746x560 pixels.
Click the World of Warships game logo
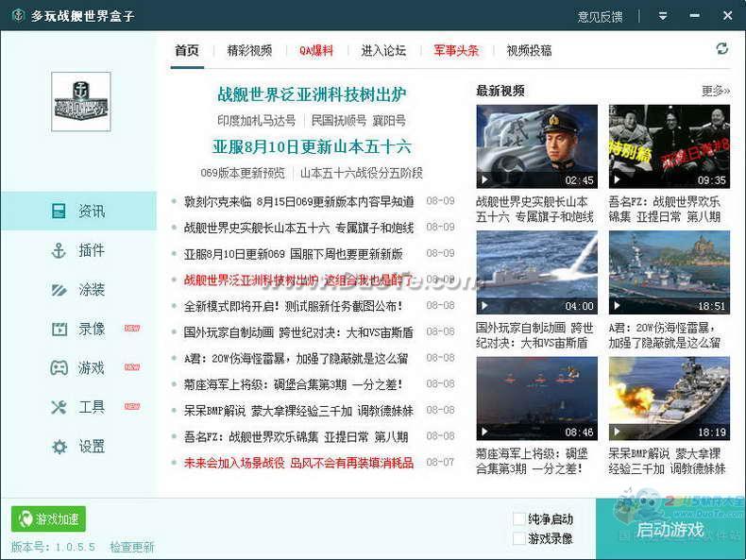[81, 101]
